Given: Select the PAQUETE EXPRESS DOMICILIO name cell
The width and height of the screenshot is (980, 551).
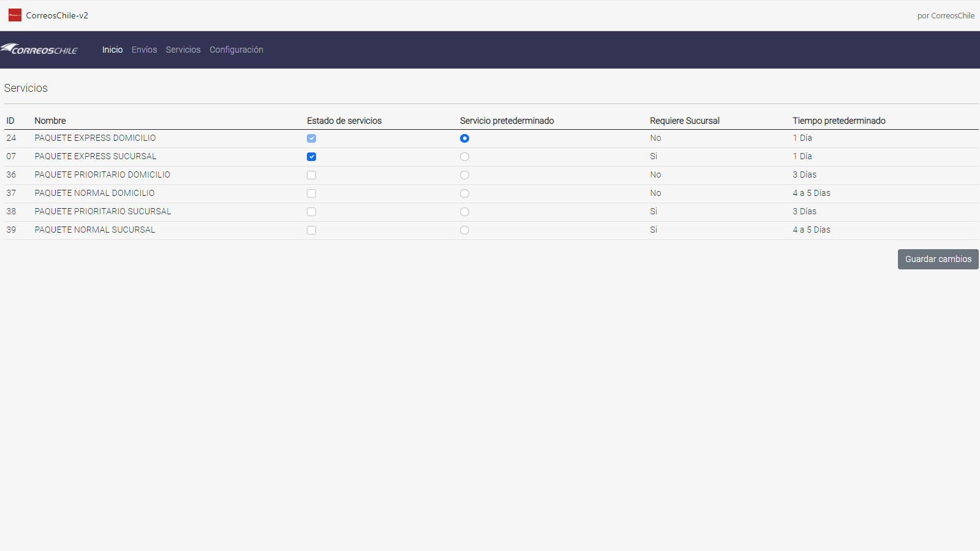Looking at the screenshot, I should (95, 138).
